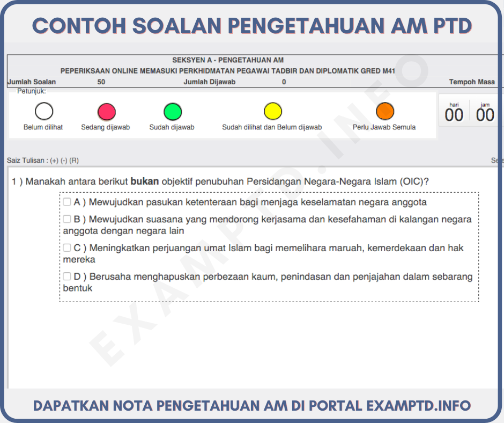504x423 pixels.
Task: Click the Jumlah Dijawab value 0
Action: click(284, 82)
